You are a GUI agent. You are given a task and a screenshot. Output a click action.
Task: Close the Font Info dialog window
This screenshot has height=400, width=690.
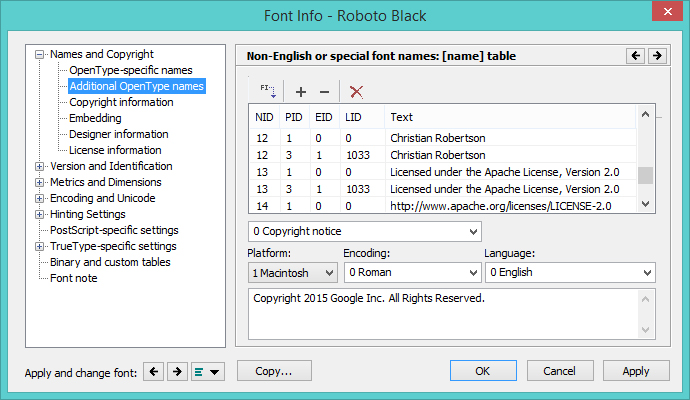(667, 11)
